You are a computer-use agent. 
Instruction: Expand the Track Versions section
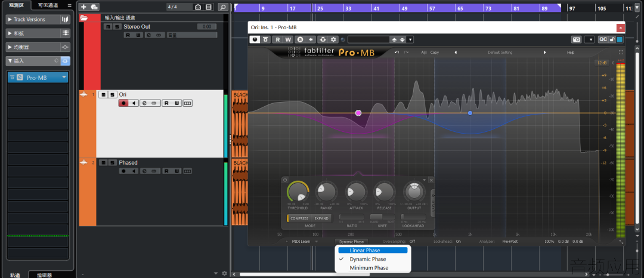(x=33, y=19)
